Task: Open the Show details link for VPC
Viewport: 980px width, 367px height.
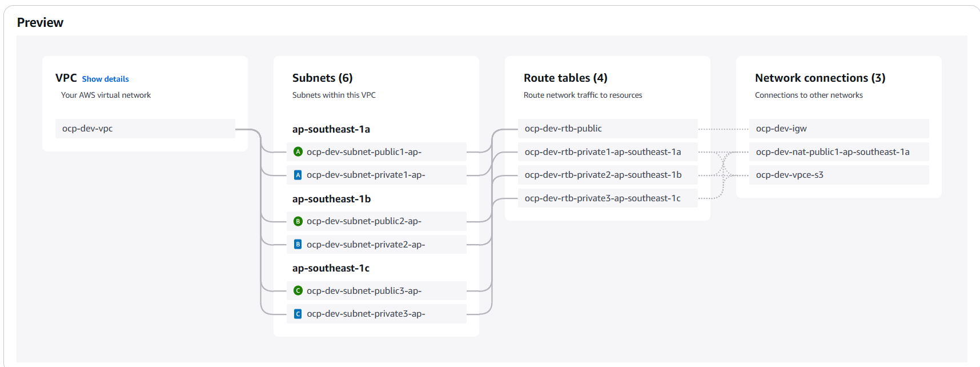Action: [105, 79]
